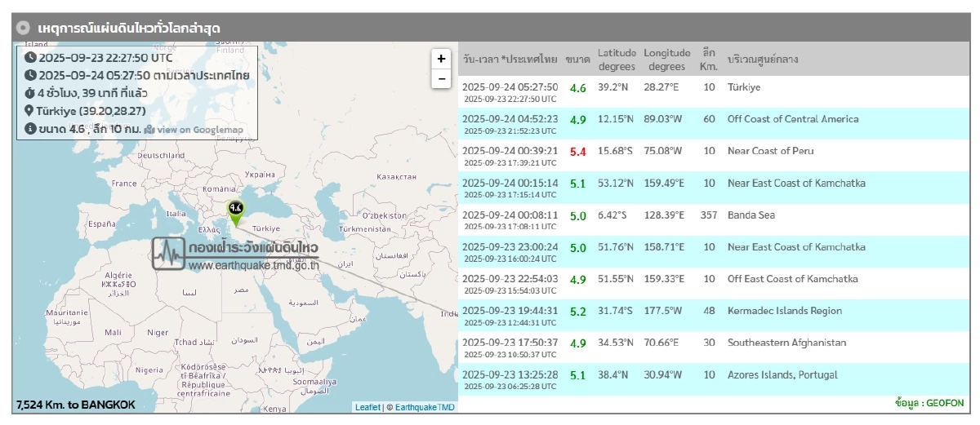The height and width of the screenshot is (425, 980).
Task: Zoom out on the earthquake map
Action: pos(441,78)
